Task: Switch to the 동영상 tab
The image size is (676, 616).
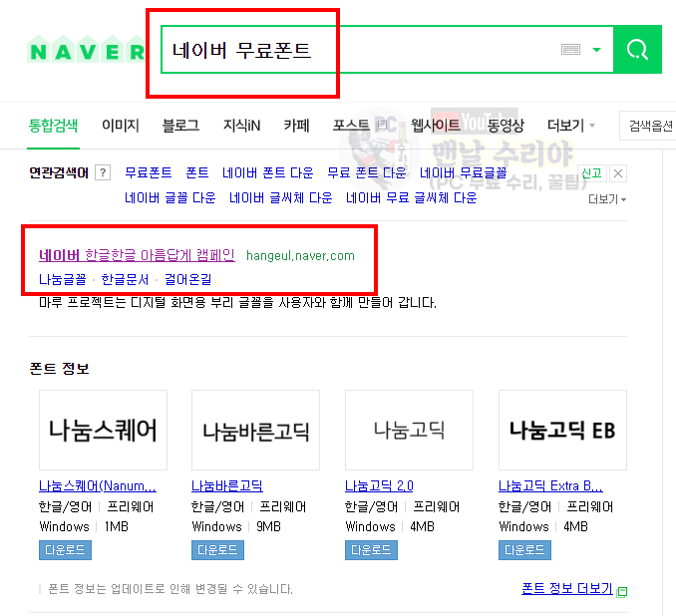Action: (x=506, y=126)
